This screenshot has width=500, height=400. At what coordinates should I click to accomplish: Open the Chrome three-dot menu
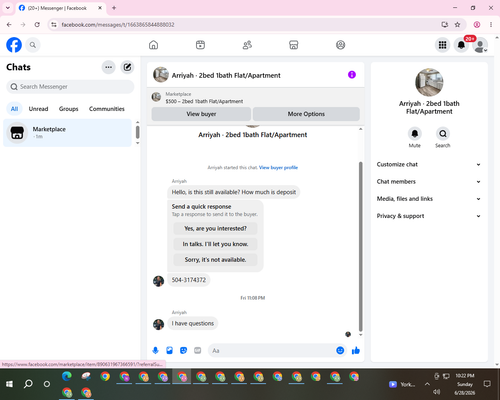491,25
